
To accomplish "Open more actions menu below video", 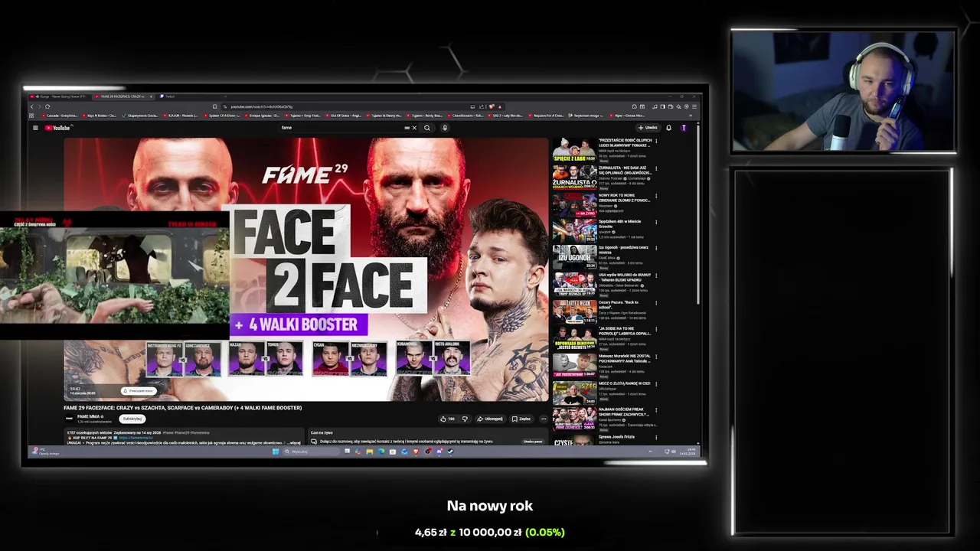I will pyautogui.click(x=544, y=419).
